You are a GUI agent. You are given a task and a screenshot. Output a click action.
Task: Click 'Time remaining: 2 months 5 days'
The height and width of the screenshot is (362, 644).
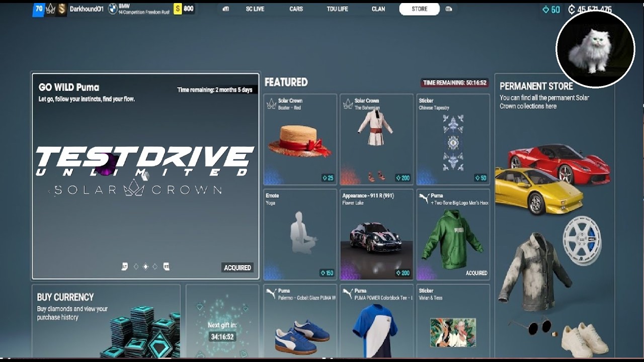[215, 90]
